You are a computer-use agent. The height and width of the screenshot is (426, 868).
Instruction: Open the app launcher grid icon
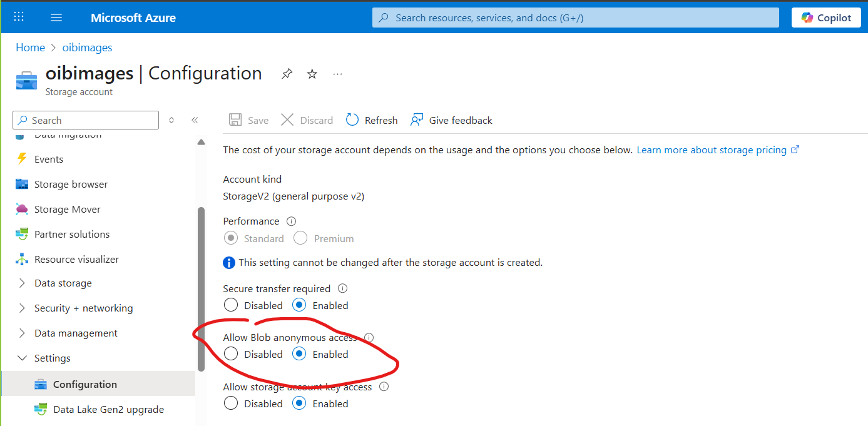18,17
